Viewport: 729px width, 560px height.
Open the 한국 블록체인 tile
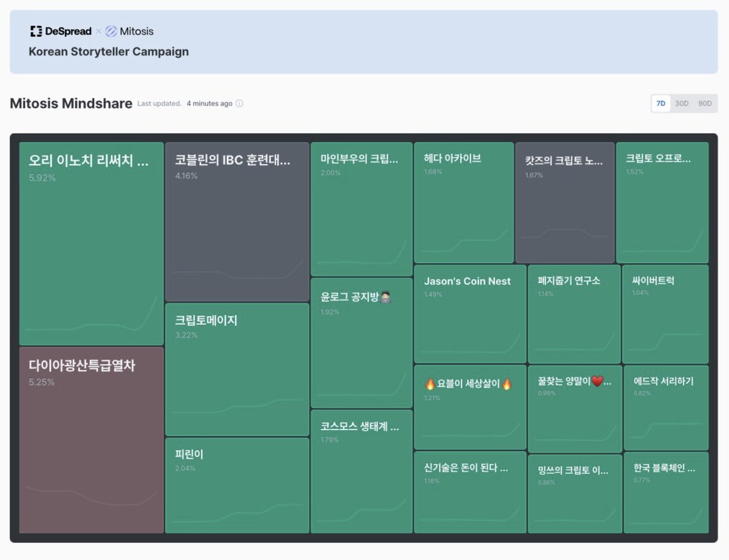click(666, 493)
